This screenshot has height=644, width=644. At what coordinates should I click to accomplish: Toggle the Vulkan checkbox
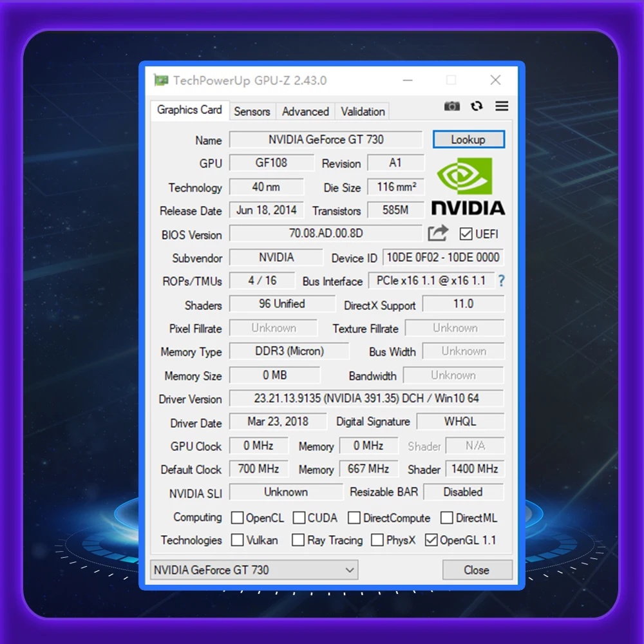tap(237, 540)
